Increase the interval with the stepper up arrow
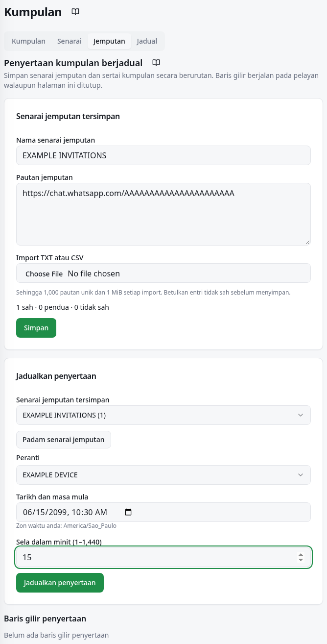This screenshot has height=644, width=327. click(x=301, y=555)
